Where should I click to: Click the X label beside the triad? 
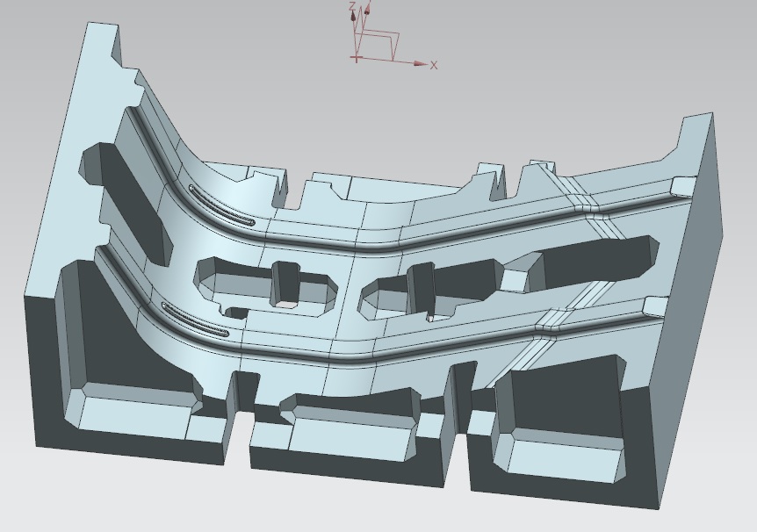pyautogui.click(x=434, y=65)
